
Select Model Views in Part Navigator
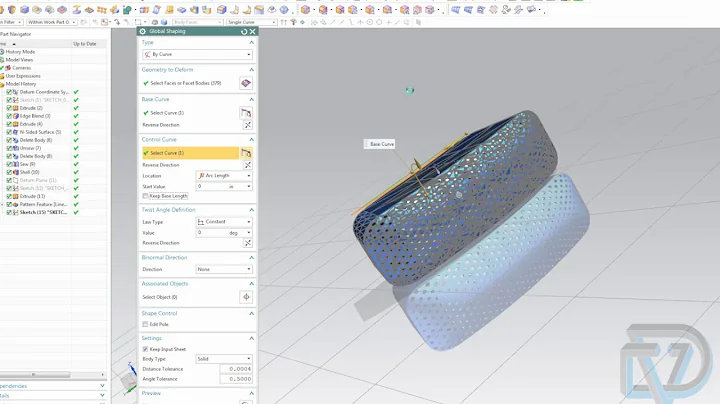(x=19, y=60)
